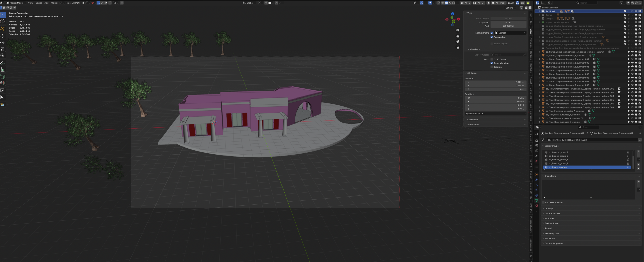This screenshot has height=262, width=644.
Task: Toggle the camera view icon in the viewport
Action: pos(458,42)
